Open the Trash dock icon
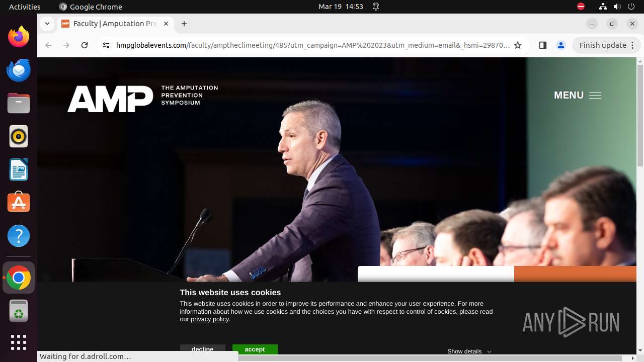The image size is (644, 362). click(x=19, y=311)
